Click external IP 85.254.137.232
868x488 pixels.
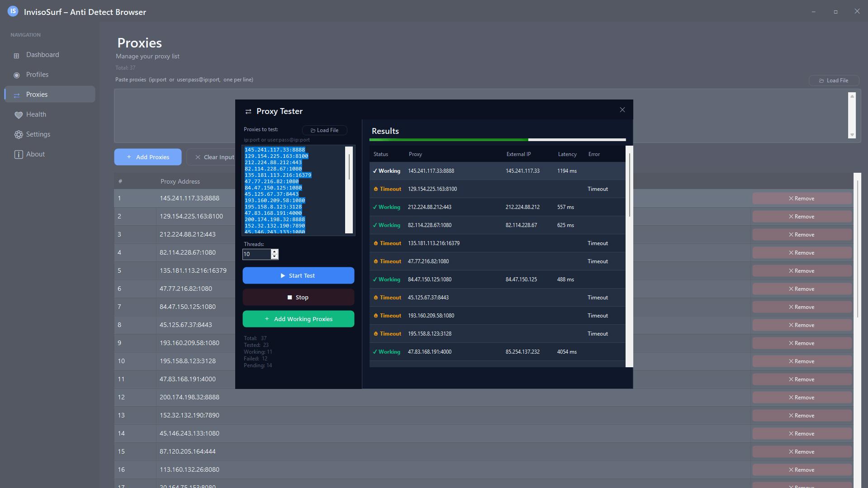click(522, 352)
